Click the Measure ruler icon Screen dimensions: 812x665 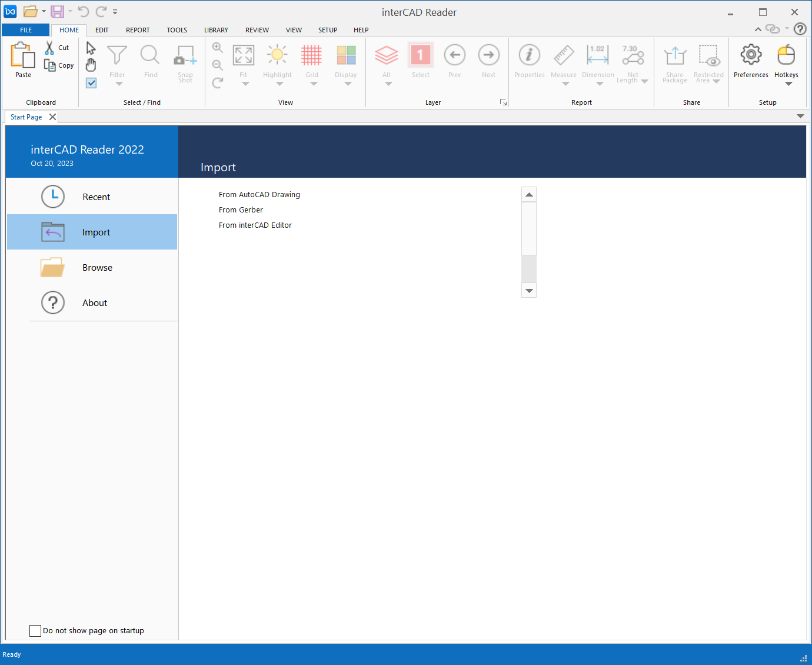(x=564, y=55)
